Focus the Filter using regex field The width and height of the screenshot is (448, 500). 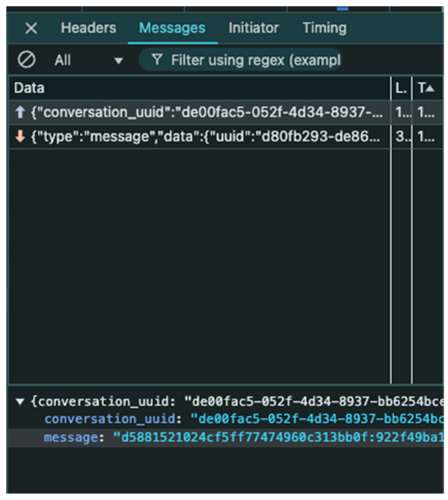pos(256,60)
